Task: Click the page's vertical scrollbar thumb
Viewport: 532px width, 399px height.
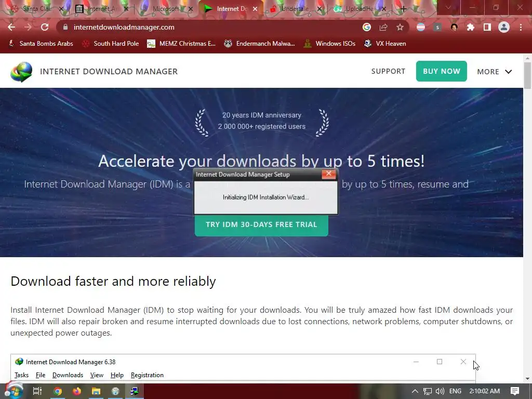Action: 527,76
